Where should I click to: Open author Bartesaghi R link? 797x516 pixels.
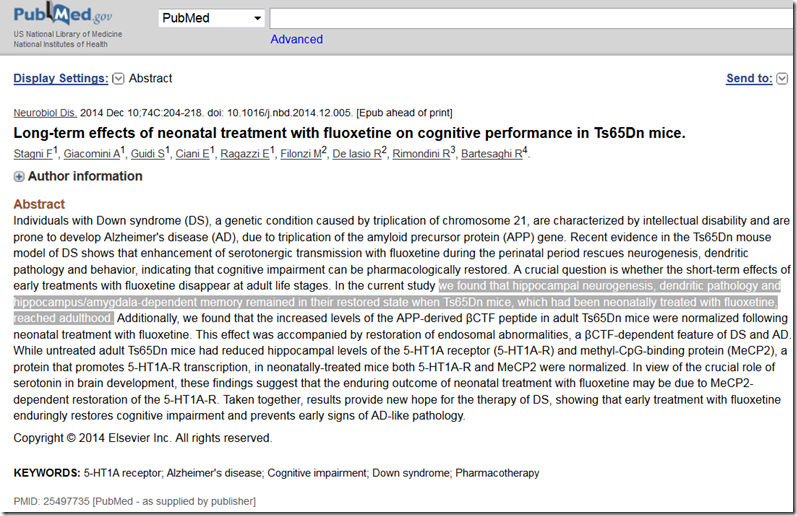[x=492, y=154]
